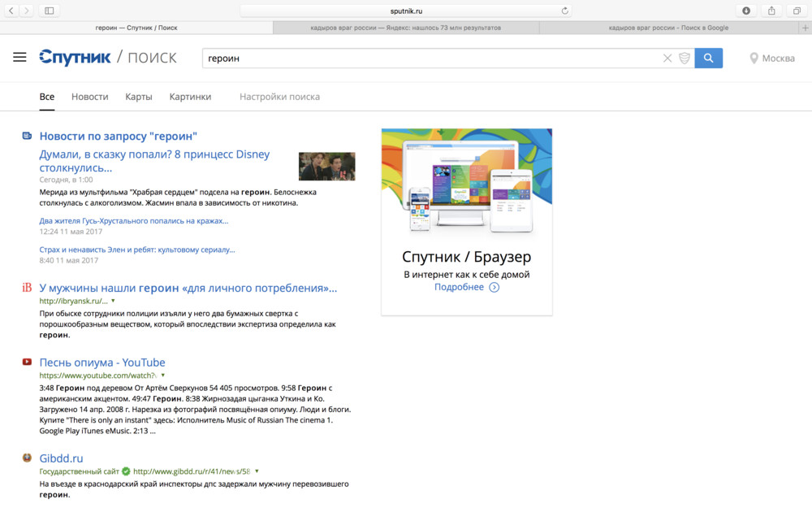Click the http://ibryansk.ru/... URL text
This screenshot has width=812, height=508.
(74, 301)
